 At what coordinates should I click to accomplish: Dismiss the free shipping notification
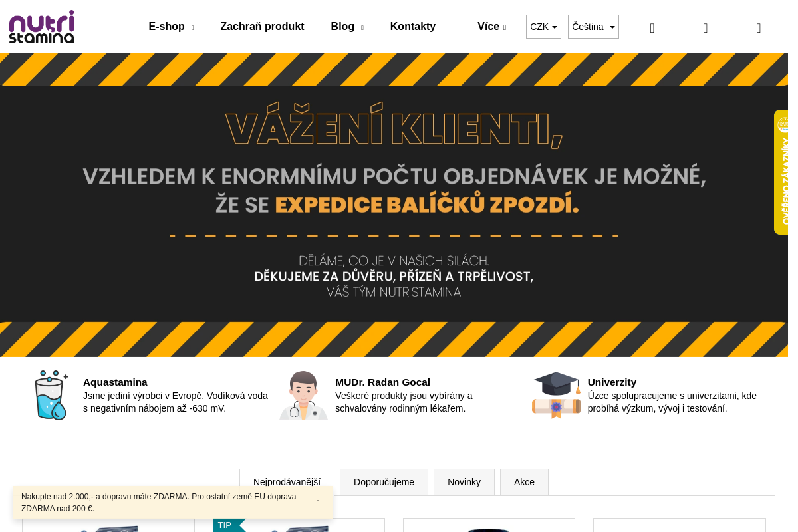pyautogui.click(x=317, y=503)
